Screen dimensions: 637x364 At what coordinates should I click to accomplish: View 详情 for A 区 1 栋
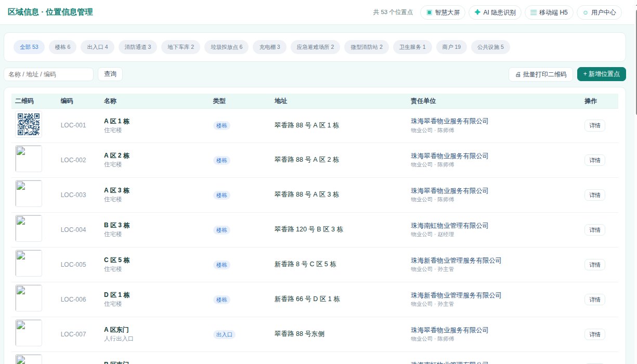point(595,125)
